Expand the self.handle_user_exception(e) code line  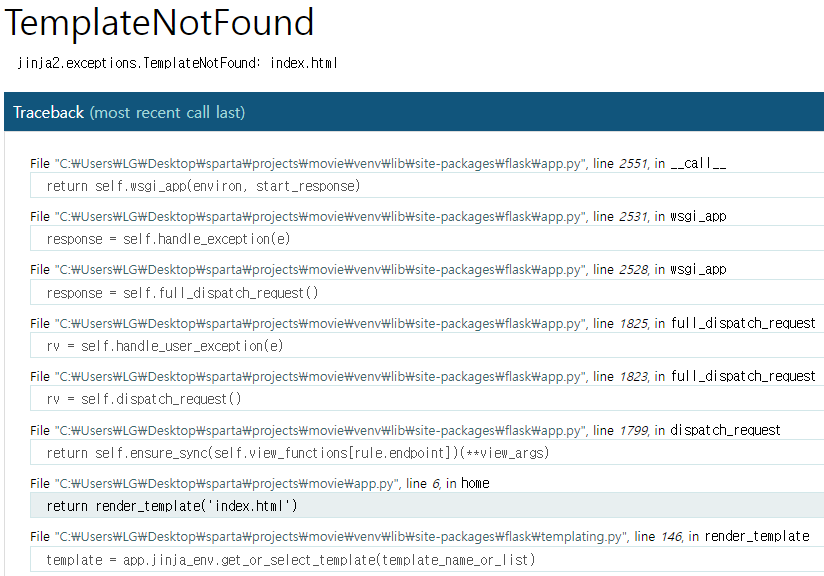[427, 346]
